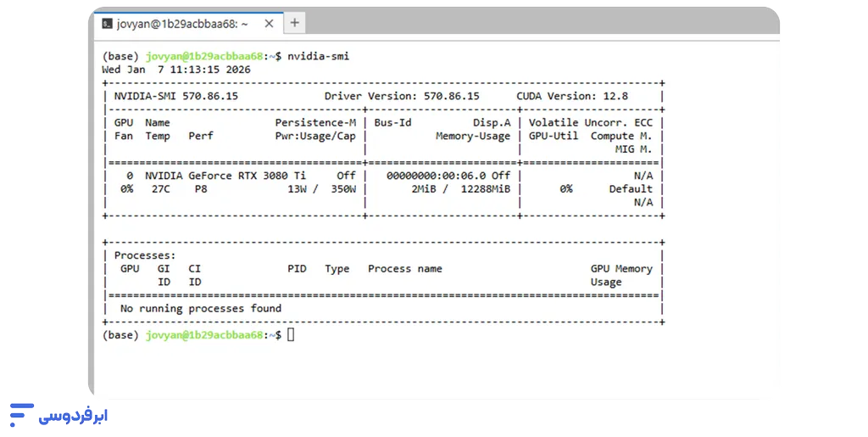Screen dimensions: 868x437
Task: Click the terminal icon in the tab
Action: [x=107, y=24]
